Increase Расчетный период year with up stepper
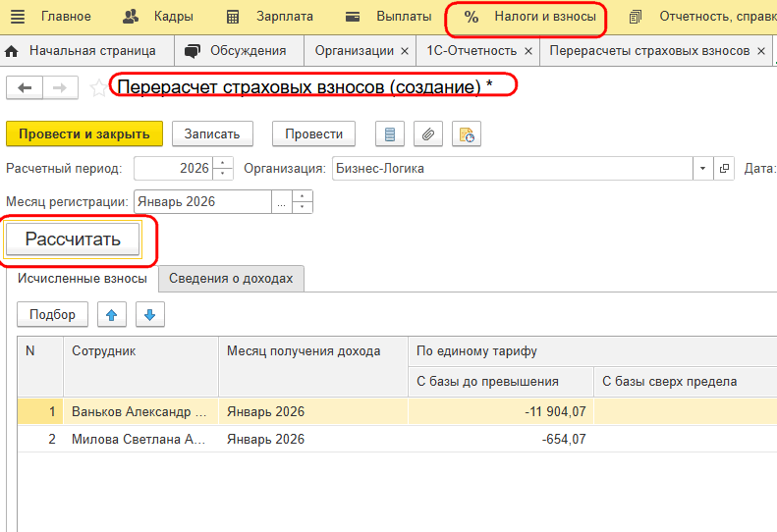Viewport: 777px width, 532px height. point(223,163)
